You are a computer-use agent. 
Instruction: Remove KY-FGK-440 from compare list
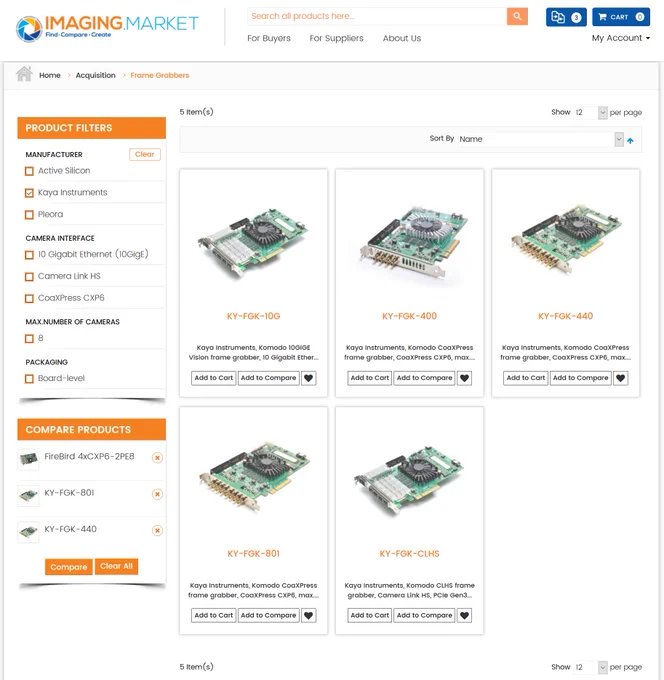157,530
